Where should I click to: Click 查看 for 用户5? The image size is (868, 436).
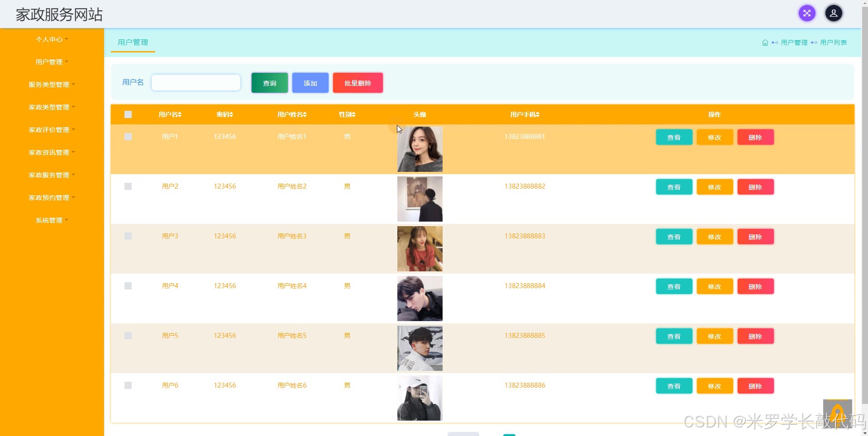click(674, 336)
